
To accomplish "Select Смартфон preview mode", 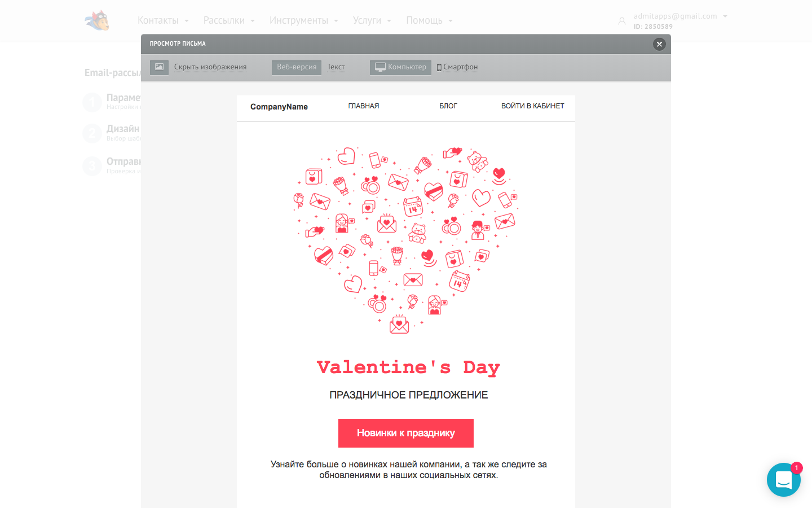I will click(457, 67).
